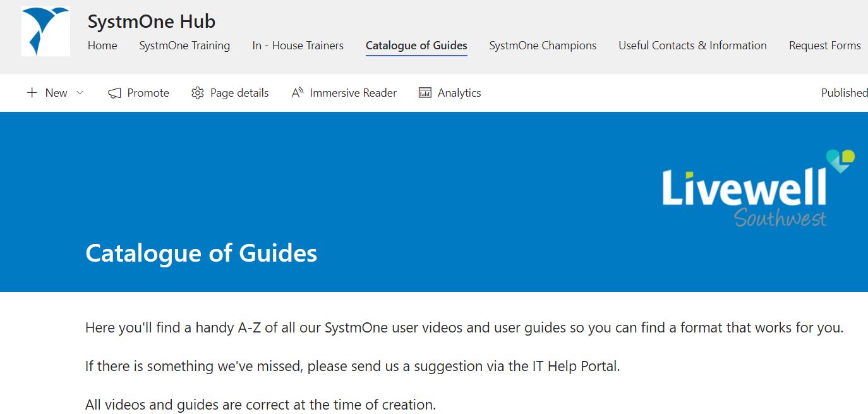868x414 pixels.
Task: Click the Immersive Reader icon
Action: (298, 93)
